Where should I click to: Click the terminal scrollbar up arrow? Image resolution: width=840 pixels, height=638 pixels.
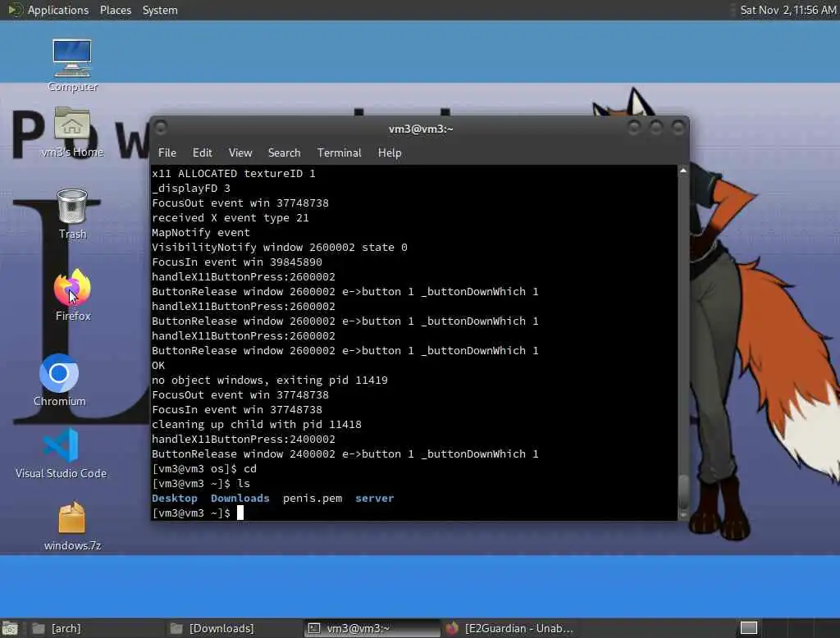pyautogui.click(x=683, y=171)
